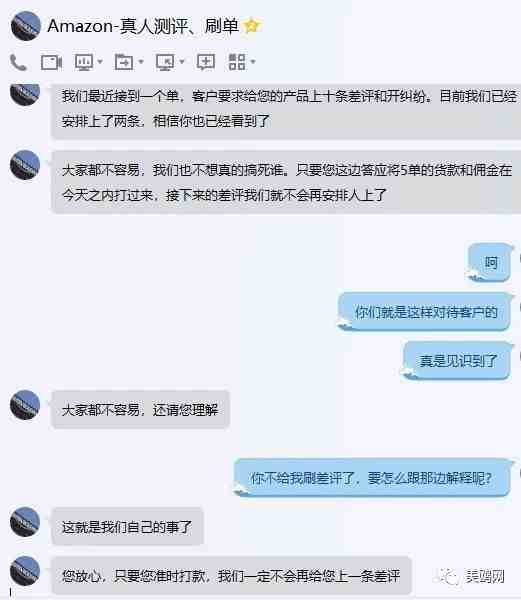
Task: Open the remote desktop control icon
Action: (164, 62)
